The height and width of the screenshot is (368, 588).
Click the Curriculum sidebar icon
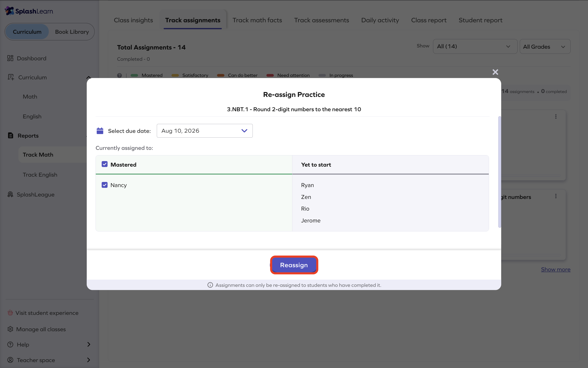coord(11,77)
